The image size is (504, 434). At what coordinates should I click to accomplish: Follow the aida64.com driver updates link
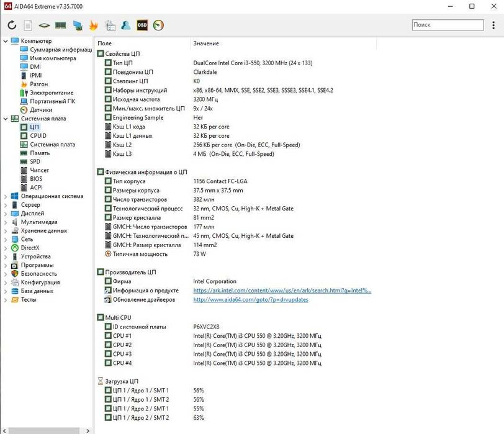[x=250, y=299]
